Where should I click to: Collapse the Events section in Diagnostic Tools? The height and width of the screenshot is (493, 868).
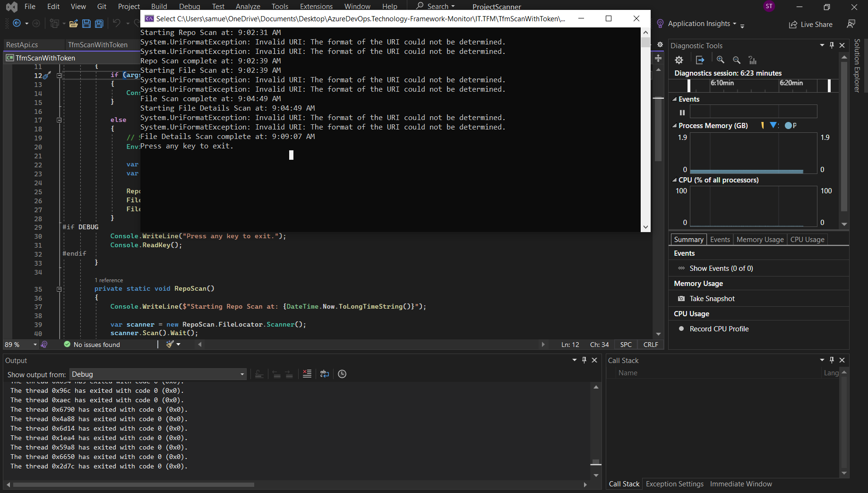point(675,99)
